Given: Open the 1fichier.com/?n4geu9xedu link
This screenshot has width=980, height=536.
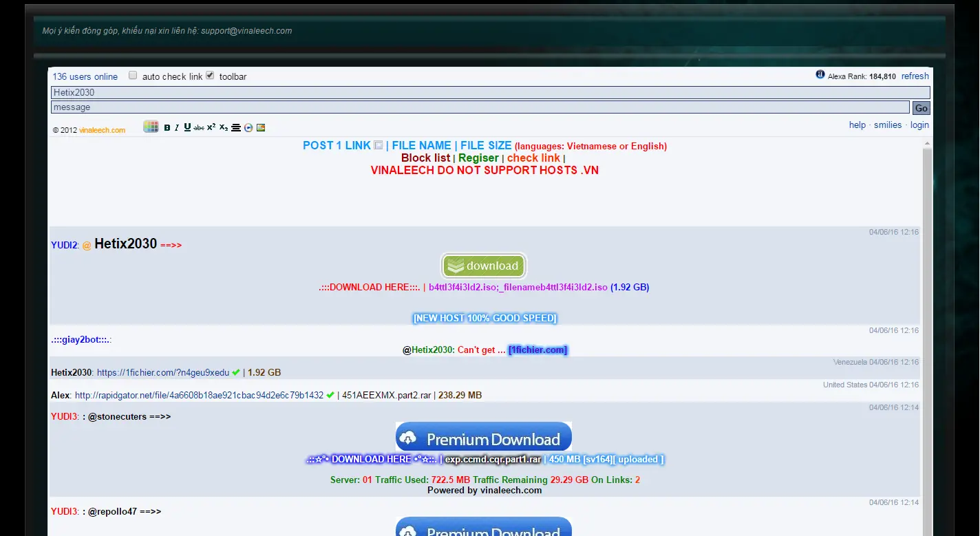Looking at the screenshot, I should [x=163, y=372].
